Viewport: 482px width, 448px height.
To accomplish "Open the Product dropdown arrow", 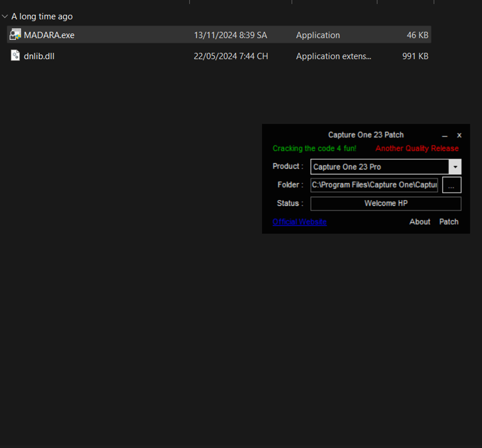I will [455, 167].
